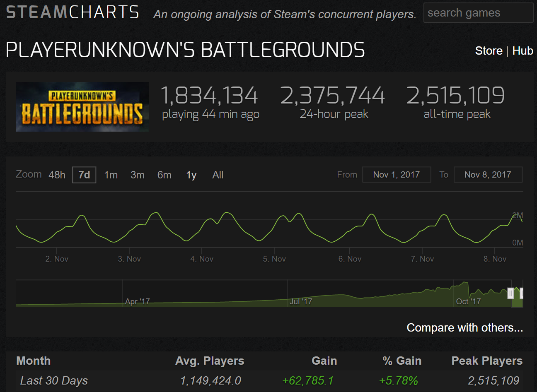Choose the 1y zoom range
This screenshot has width=537, height=392.
pyautogui.click(x=191, y=175)
